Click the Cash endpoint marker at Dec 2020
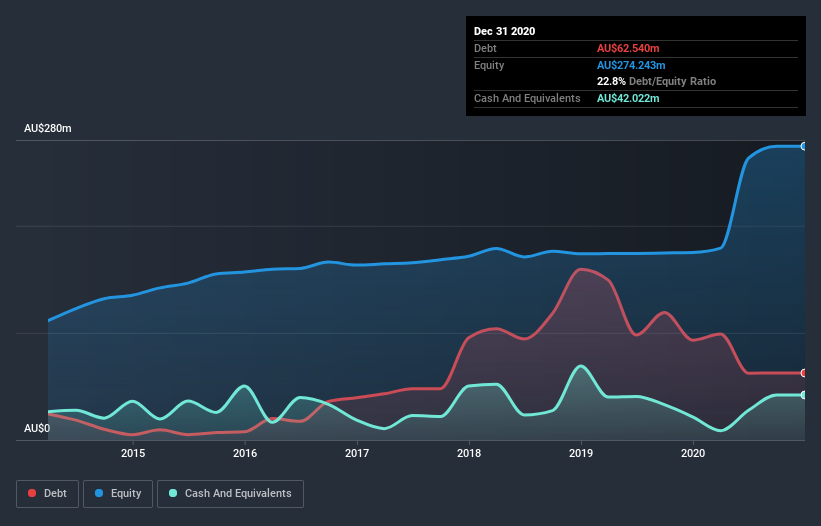The image size is (821, 526). (x=804, y=395)
